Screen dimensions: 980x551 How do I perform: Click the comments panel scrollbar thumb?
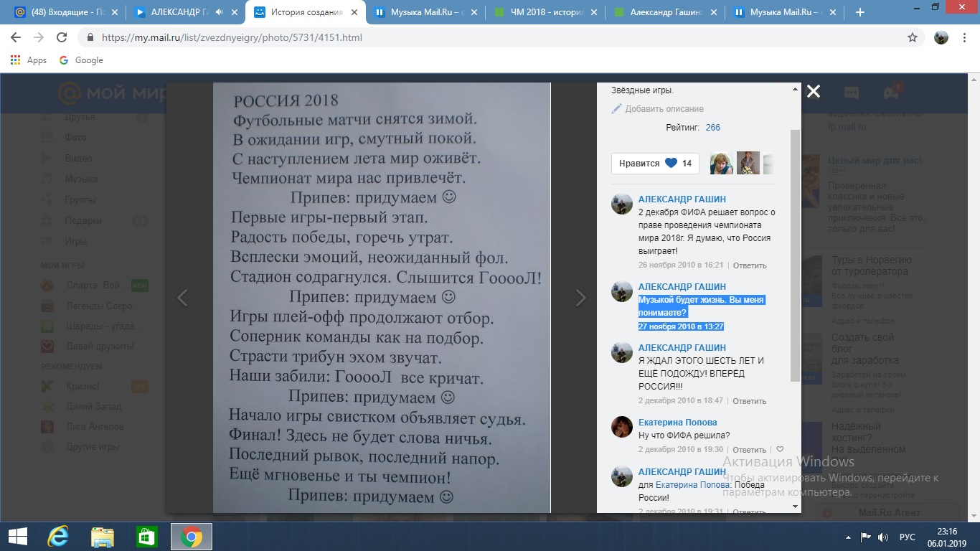794,255
